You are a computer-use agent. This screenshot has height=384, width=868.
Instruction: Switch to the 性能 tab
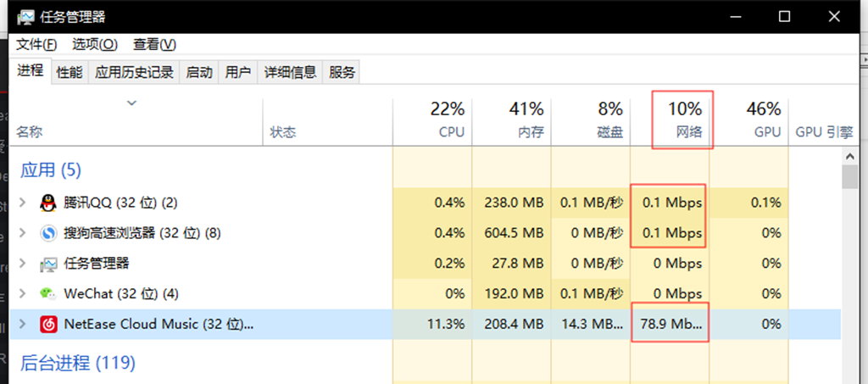tap(70, 73)
